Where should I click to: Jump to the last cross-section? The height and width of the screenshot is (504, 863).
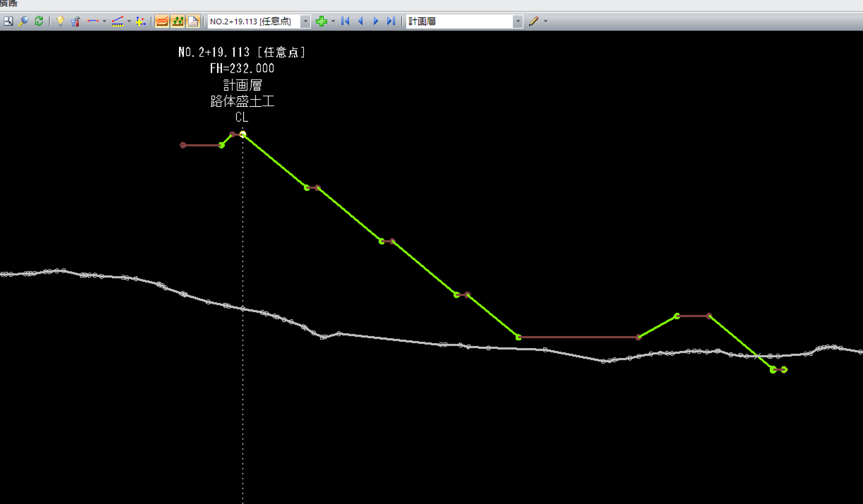pos(391,21)
